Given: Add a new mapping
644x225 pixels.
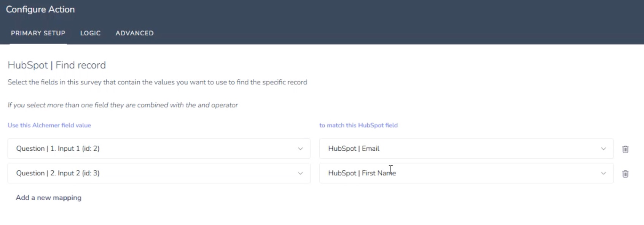Looking at the screenshot, I should click(48, 198).
